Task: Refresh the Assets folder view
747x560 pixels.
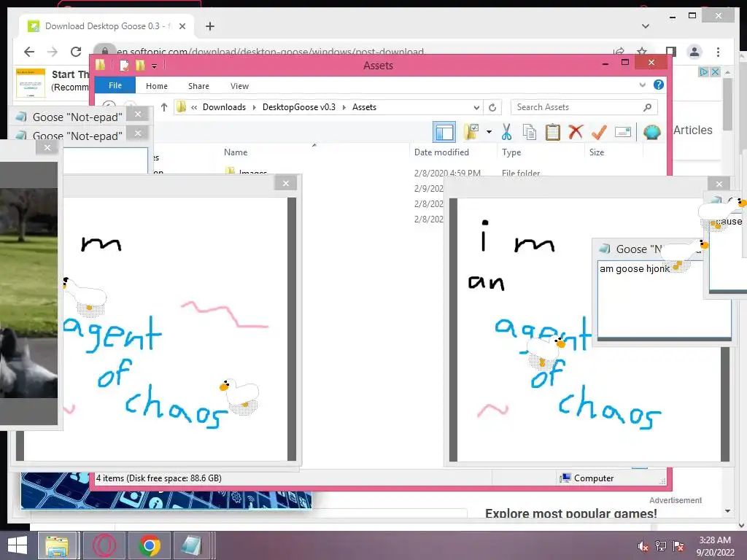Action: (492, 108)
